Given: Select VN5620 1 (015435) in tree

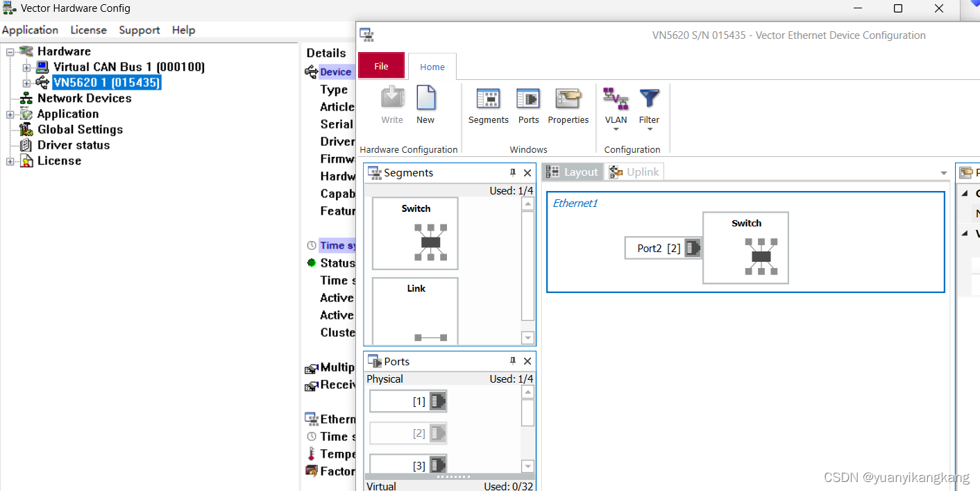Looking at the screenshot, I should point(107,83).
